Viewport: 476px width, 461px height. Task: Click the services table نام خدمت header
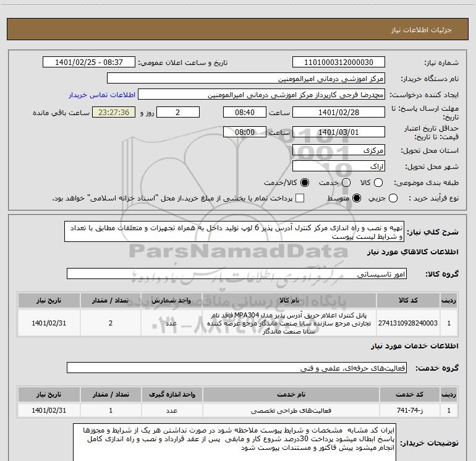pos(291,394)
